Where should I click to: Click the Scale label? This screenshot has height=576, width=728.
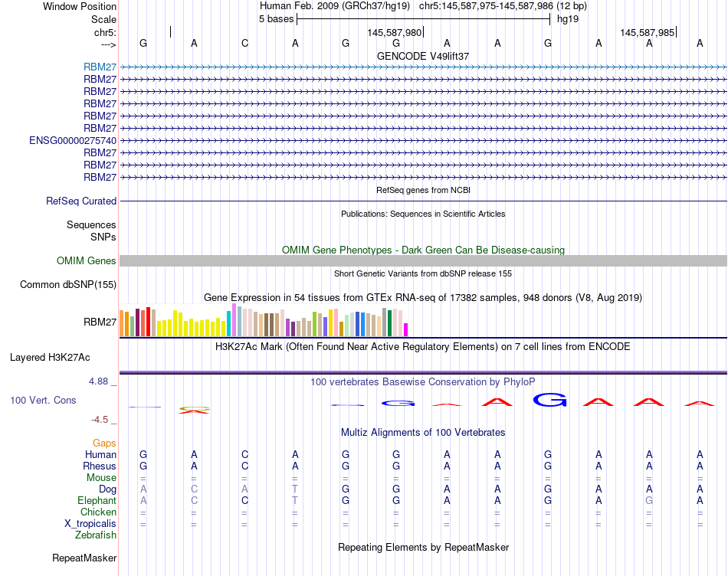[x=103, y=19]
